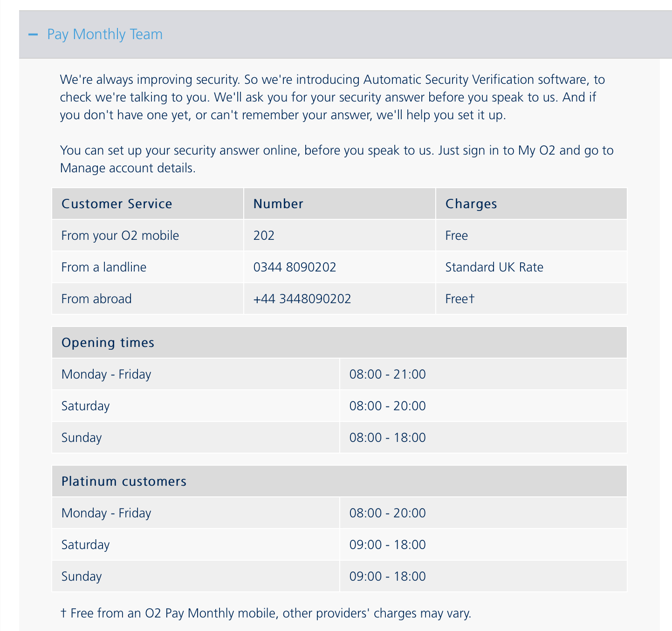672x631 pixels.
Task: Select the Charges column header
Action: (x=471, y=204)
